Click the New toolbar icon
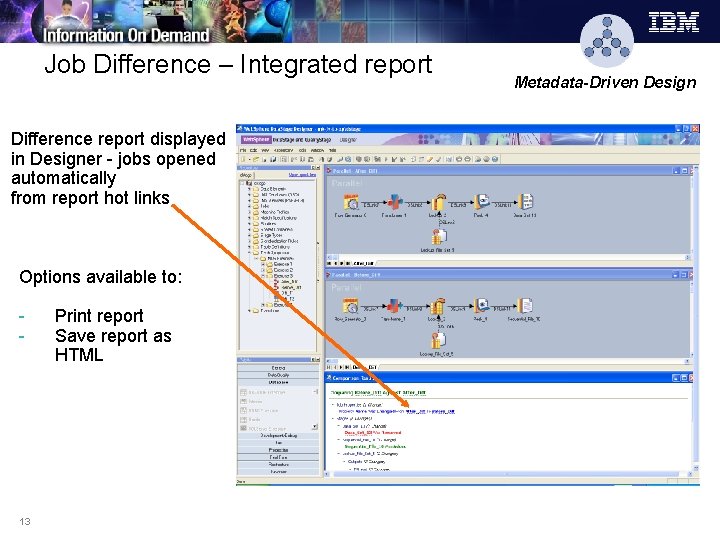The width and height of the screenshot is (720, 540). click(x=244, y=159)
